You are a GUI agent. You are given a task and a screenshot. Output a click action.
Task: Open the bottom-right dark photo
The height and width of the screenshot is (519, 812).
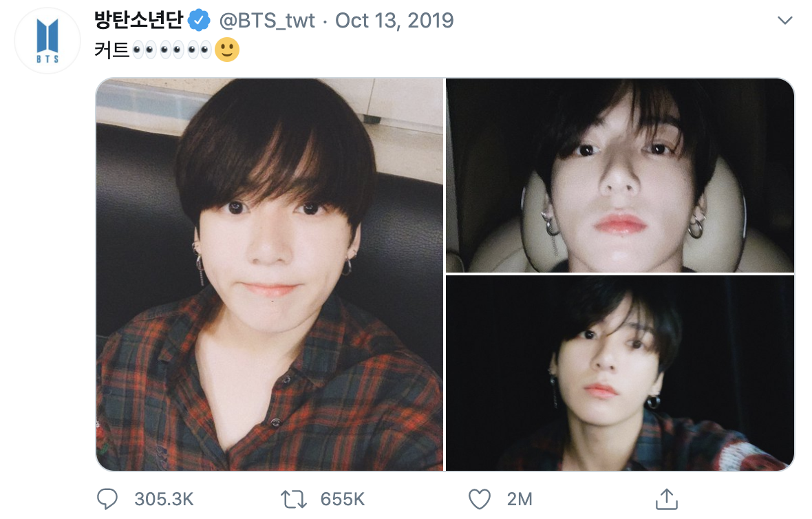(x=620, y=373)
